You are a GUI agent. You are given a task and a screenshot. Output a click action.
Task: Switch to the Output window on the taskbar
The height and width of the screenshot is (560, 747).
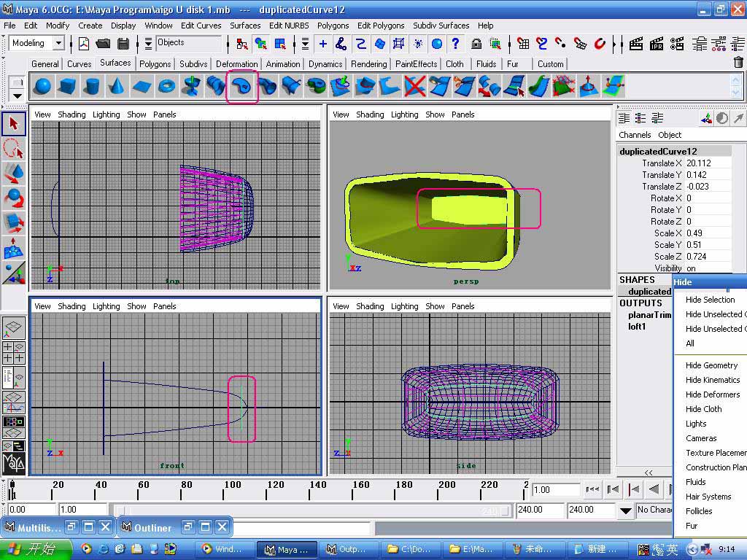tap(348, 550)
